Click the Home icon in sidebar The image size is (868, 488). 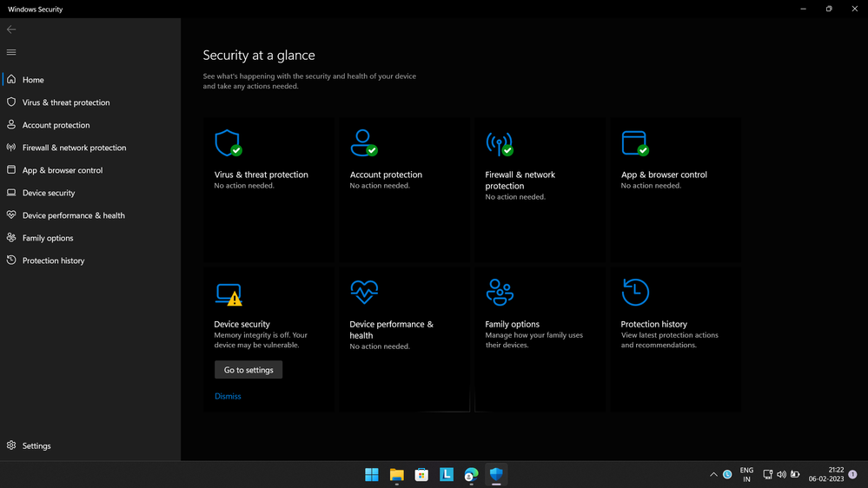11,79
